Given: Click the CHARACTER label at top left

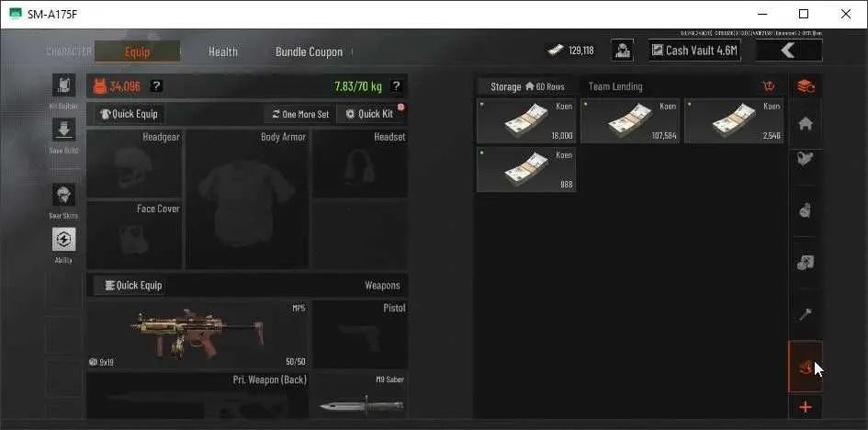Looking at the screenshot, I should point(69,52).
